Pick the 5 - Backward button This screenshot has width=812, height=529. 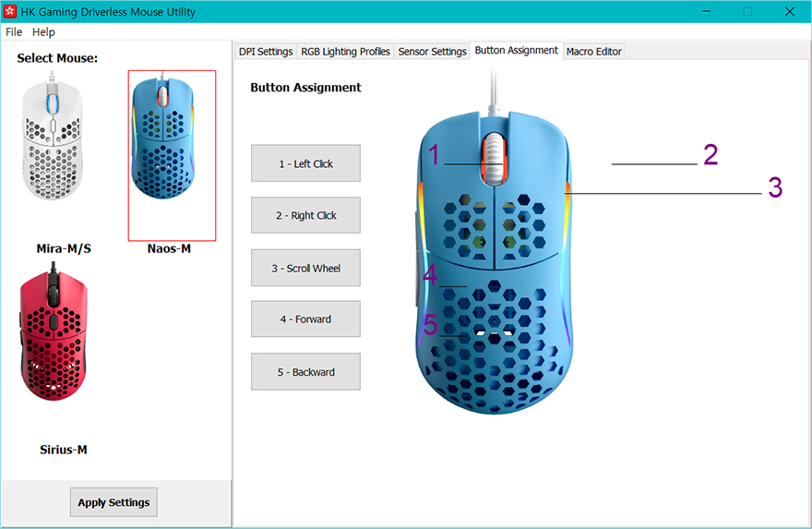pyautogui.click(x=305, y=371)
